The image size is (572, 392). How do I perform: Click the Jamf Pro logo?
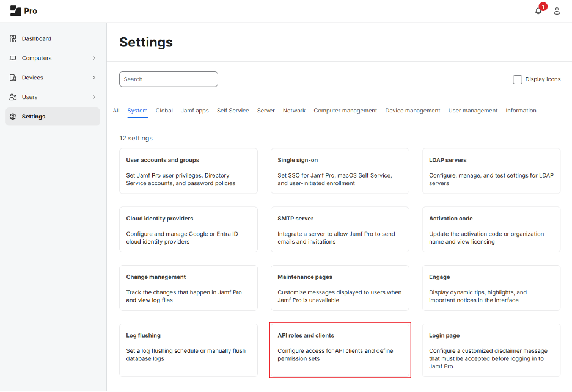pyautogui.click(x=24, y=11)
